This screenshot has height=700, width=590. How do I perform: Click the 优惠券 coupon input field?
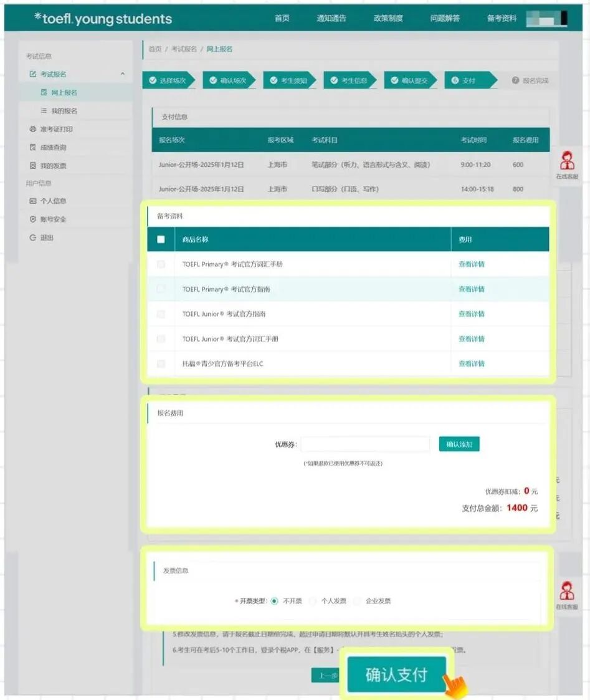[365, 444]
